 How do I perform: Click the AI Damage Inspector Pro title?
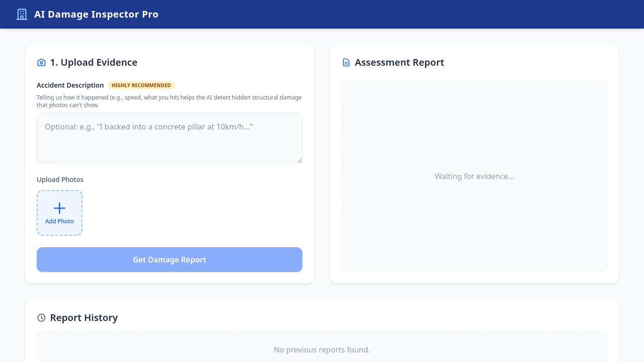[x=96, y=14]
